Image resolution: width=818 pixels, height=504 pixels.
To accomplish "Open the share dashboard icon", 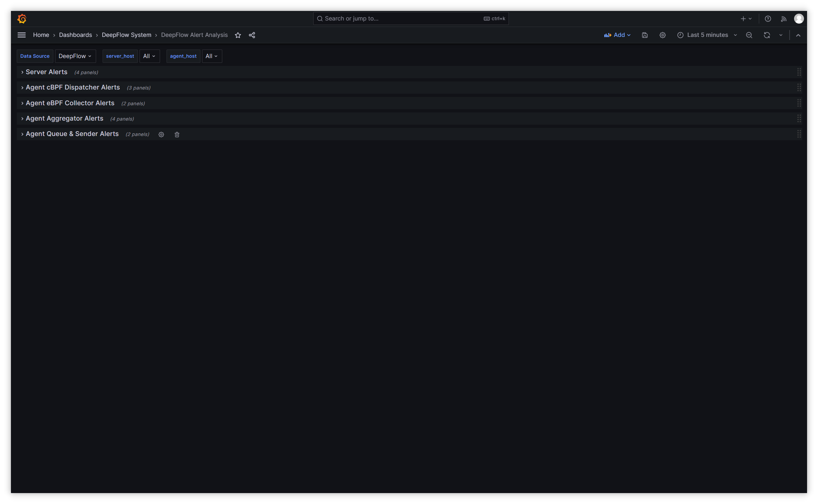I will [252, 35].
